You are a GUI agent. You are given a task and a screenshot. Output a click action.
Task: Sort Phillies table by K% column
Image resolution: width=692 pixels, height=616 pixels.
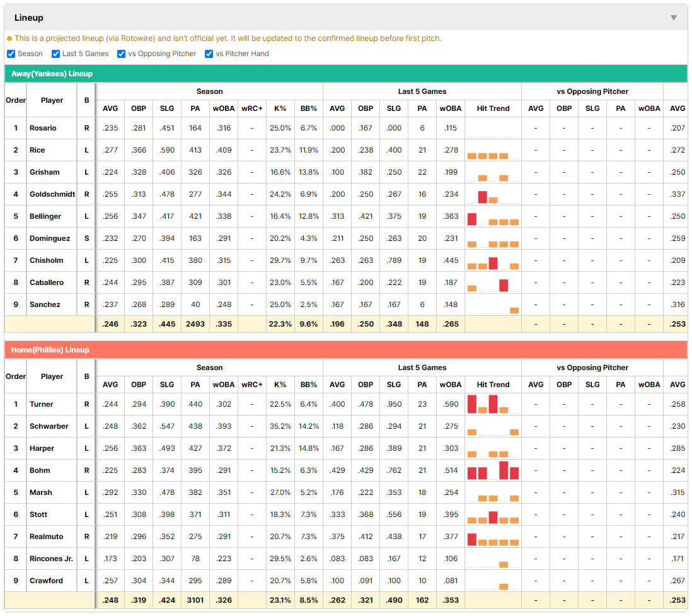[280, 385]
